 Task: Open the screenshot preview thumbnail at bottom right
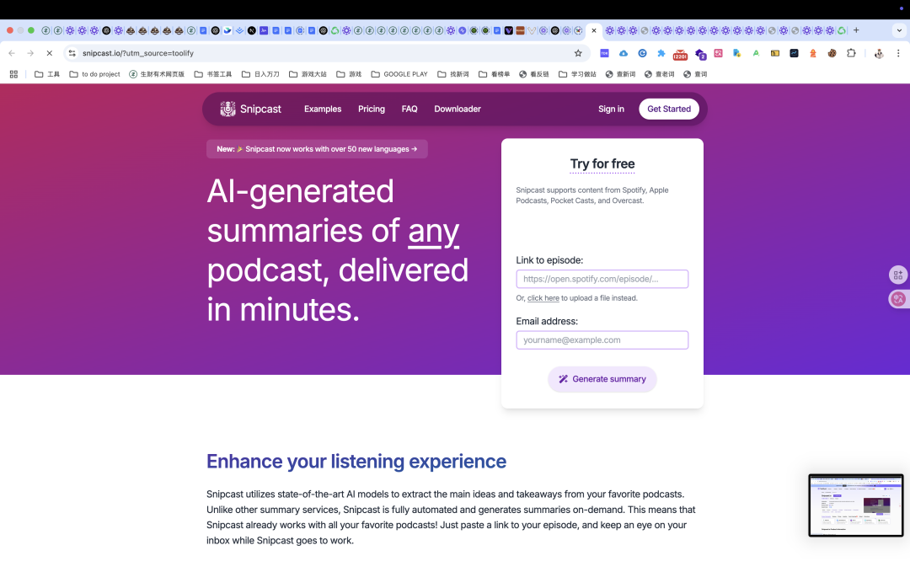tap(855, 505)
